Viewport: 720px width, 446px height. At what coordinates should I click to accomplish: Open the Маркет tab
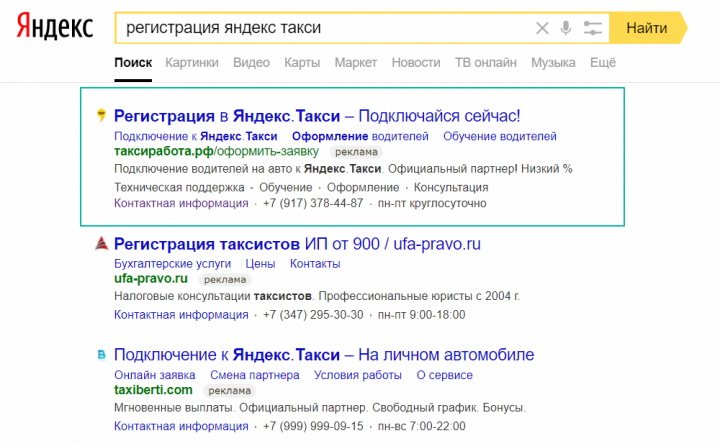(x=356, y=62)
